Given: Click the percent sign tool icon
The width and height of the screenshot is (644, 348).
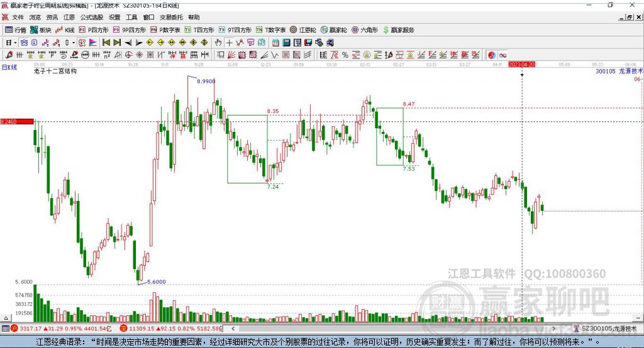Looking at the screenshot, I should (x=345, y=55).
